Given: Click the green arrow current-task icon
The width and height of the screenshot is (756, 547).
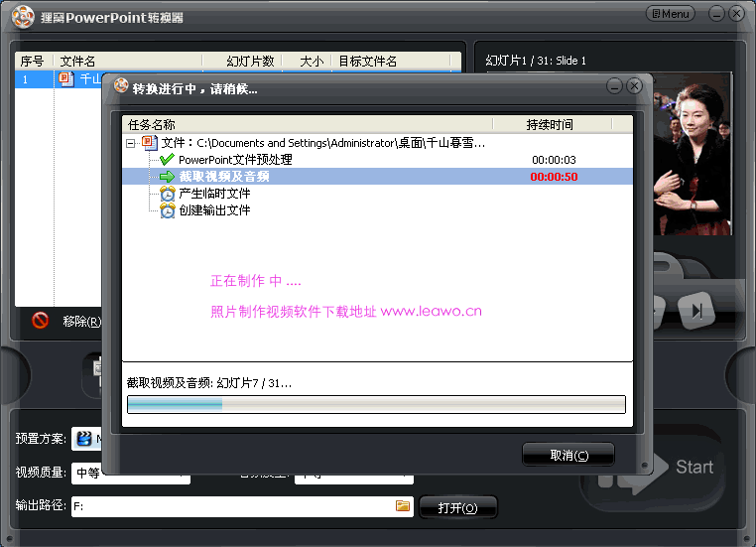Looking at the screenshot, I should (167, 177).
